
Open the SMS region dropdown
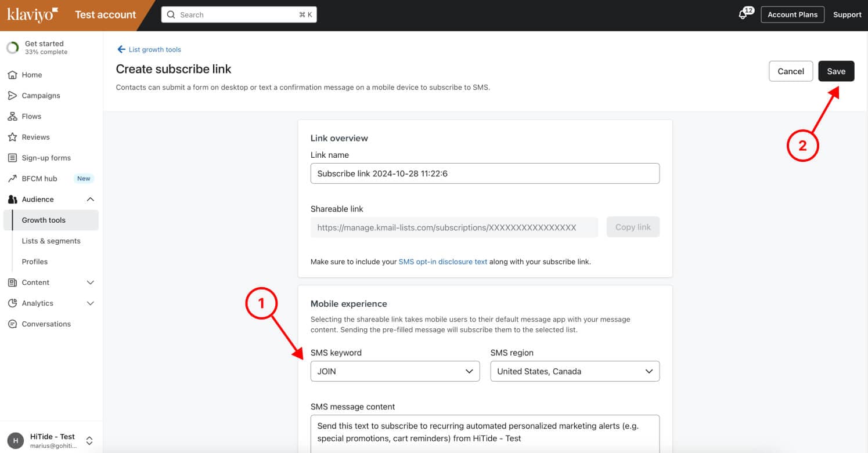pyautogui.click(x=575, y=371)
